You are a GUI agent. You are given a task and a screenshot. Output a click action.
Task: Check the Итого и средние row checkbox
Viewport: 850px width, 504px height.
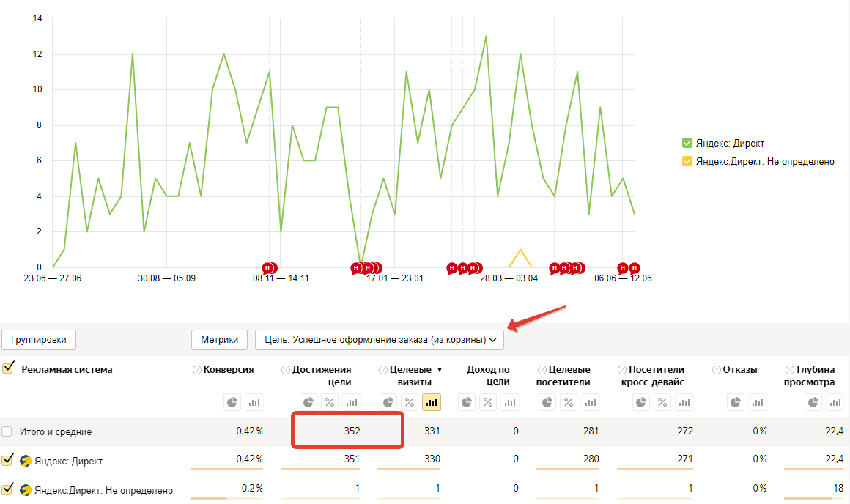pos(7,431)
